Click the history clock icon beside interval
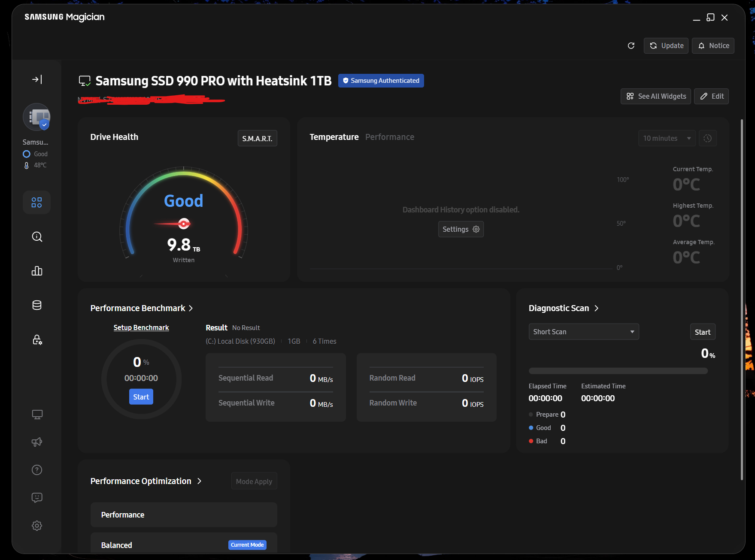 (708, 138)
